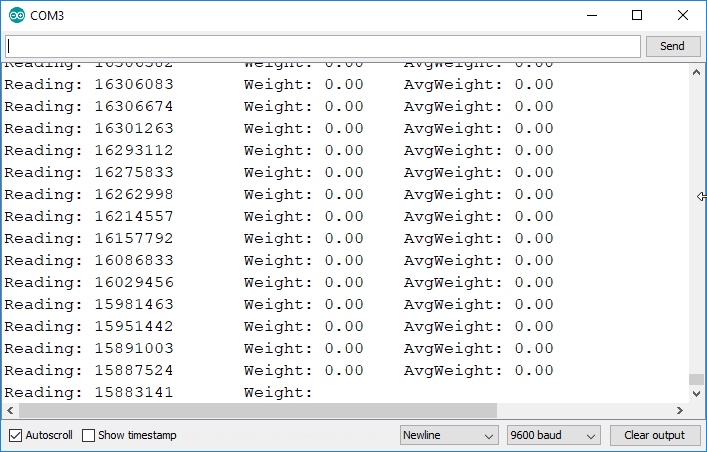Open the 9600 baud rate dropdown
Viewport: 707px width, 452px height.
[554, 435]
